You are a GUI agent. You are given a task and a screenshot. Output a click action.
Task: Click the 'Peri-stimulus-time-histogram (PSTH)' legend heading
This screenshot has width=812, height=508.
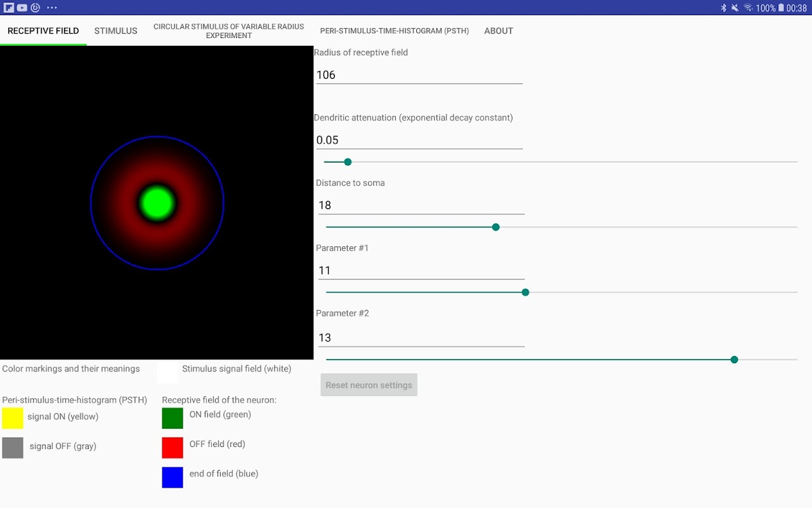click(75, 400)
